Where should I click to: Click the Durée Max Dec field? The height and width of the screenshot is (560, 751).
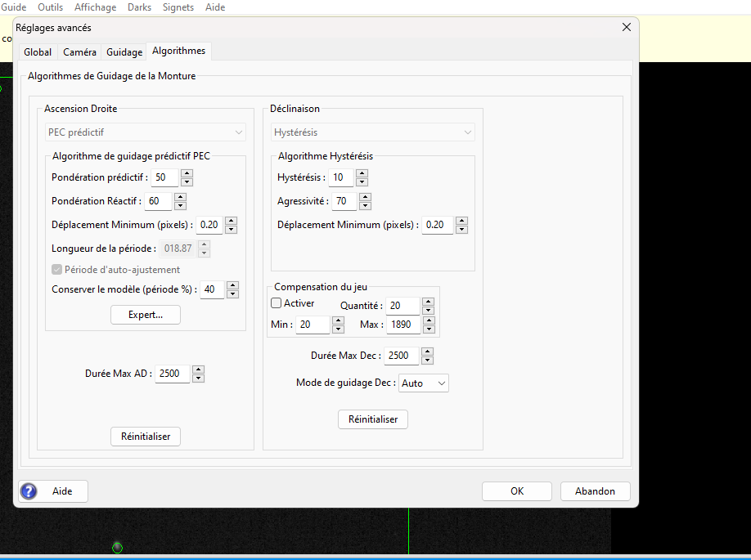tap(402, 356)
